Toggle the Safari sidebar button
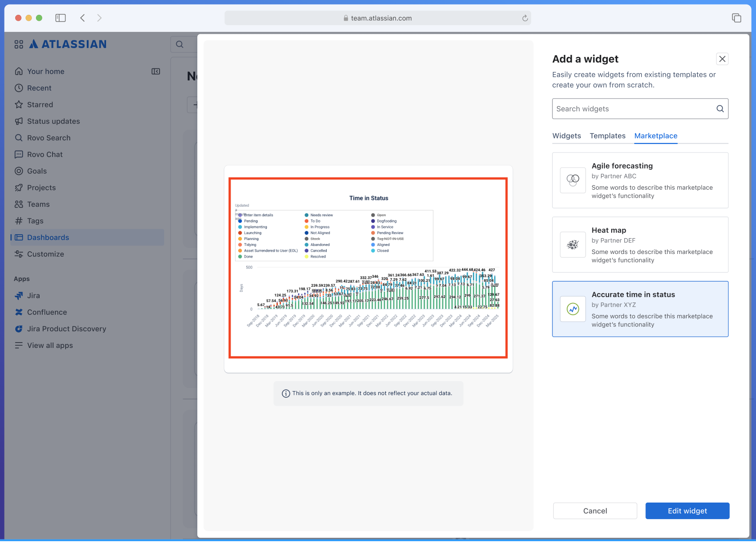The width and height of the screenshot is (756, 543). [x=61, y=18]
